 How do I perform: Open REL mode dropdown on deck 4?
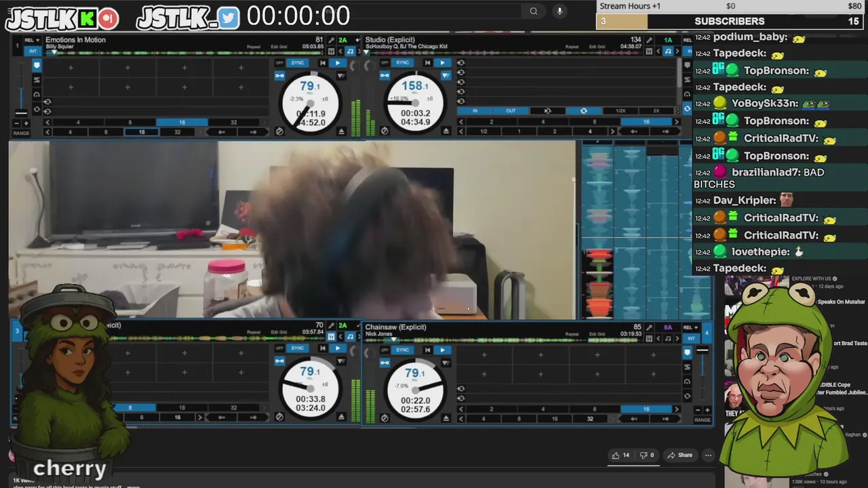coord(691,327)
